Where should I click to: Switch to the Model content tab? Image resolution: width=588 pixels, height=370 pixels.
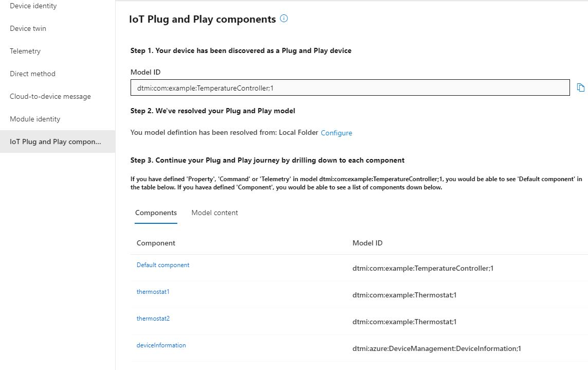pos(214,213)
